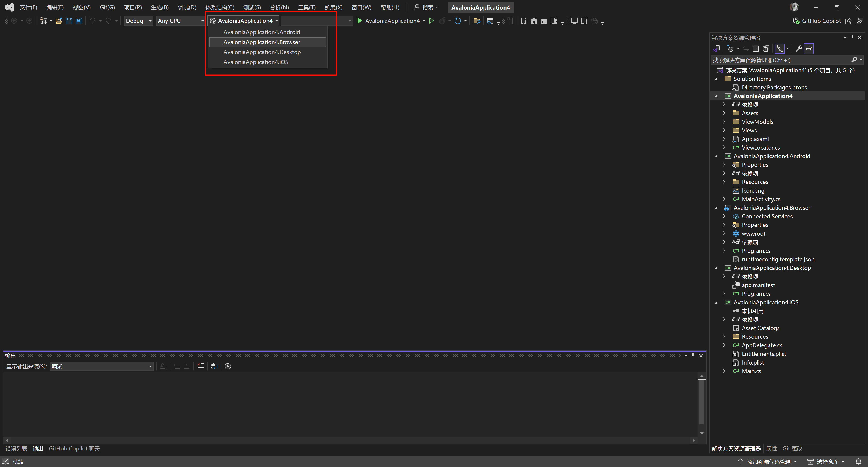Switch to the 错误列表 tab
The image size is (868, 467).
16,448
